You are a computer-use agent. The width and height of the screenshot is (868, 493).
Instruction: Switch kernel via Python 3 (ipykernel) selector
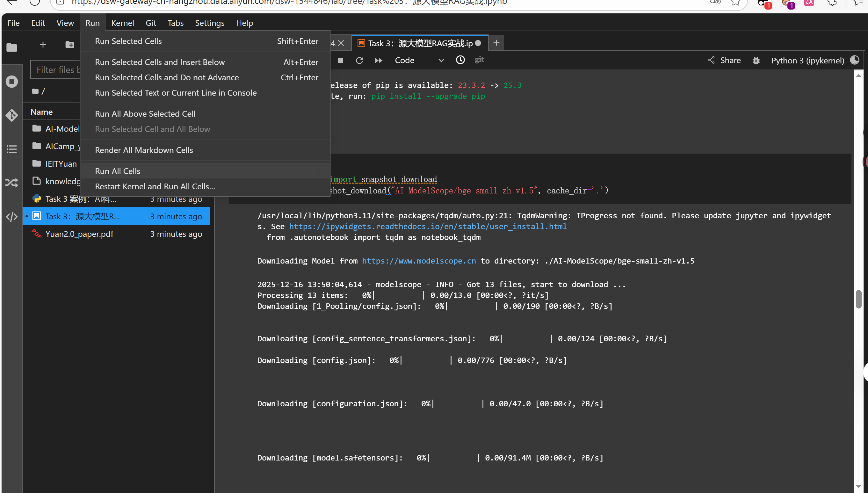pyautogui.click(x=807, y=61)
